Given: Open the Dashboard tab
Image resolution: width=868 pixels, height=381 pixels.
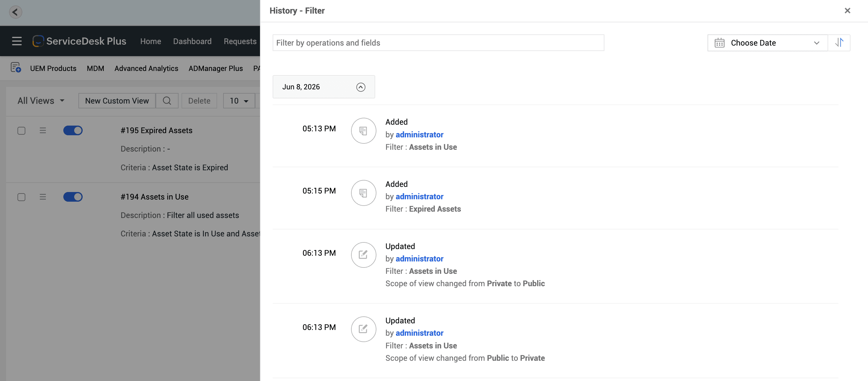Looking at the screenshot, I should (x=192, y=41).
